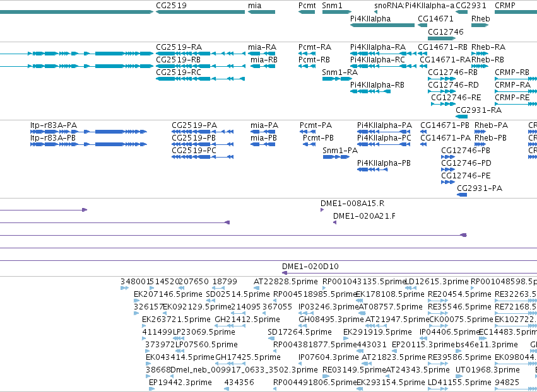This screenshot has height=392, width=537.
Task: Click the CRMP gene label
Action: [x=505, y=6]
